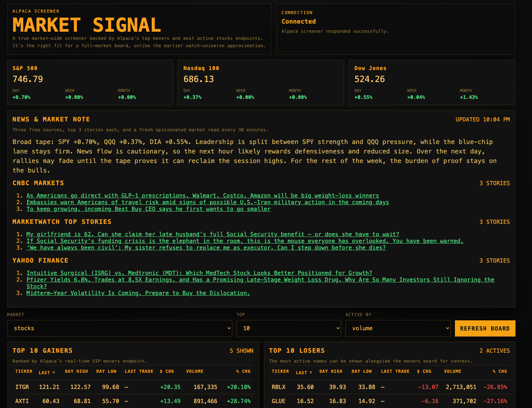Click GLUE dollar change -6.16
Screen dimensions: 532x408
430,401
